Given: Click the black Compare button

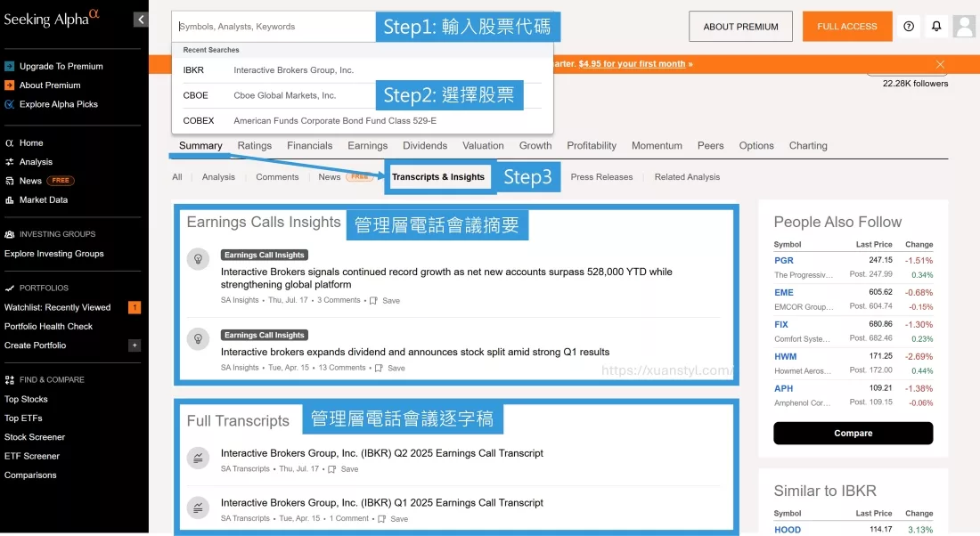Looking at the screenshot, I should coord(853,434).
